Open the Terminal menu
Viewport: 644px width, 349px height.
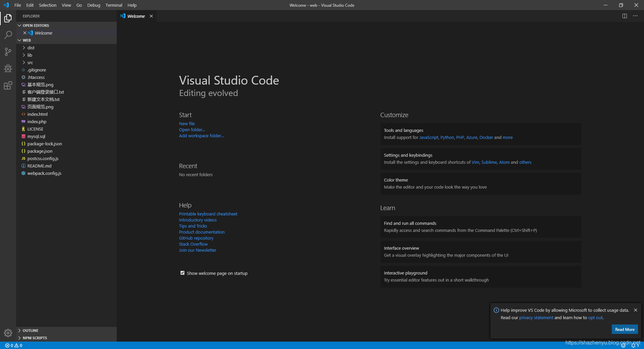pyautogui.click(x=113, y=5)
